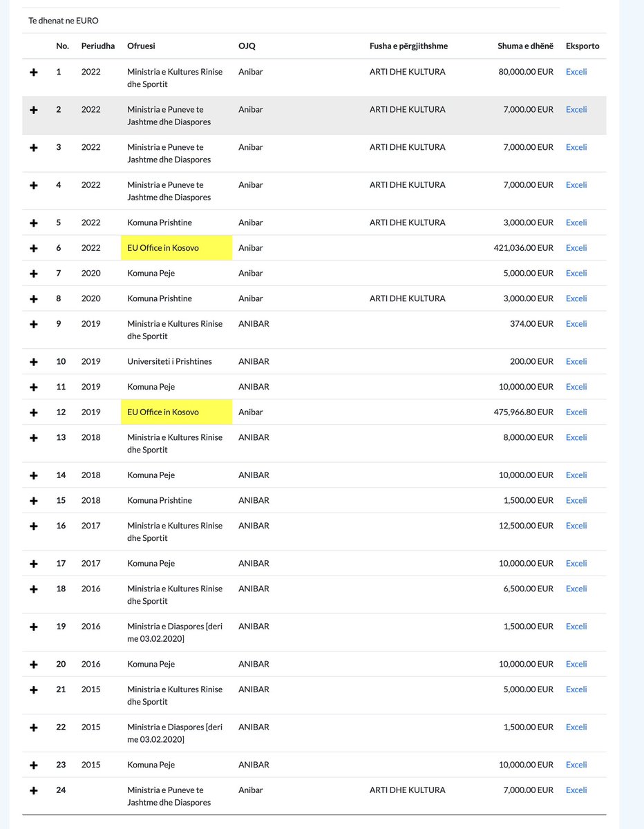Expand row 15 plus icon
The image size is (644, 829).
tap(34, 501)
